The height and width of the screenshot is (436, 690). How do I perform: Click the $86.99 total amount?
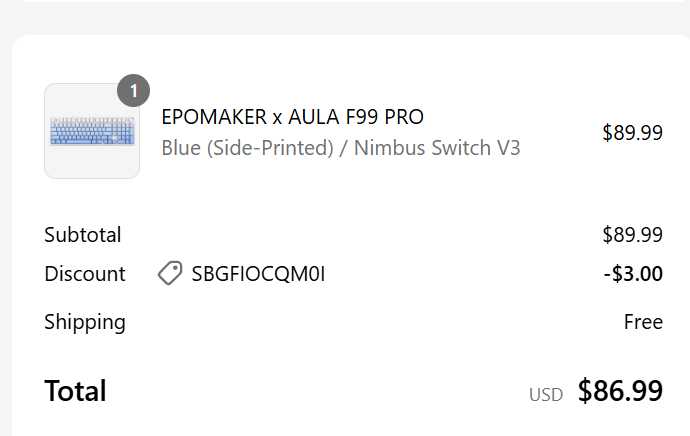[620, 391]
